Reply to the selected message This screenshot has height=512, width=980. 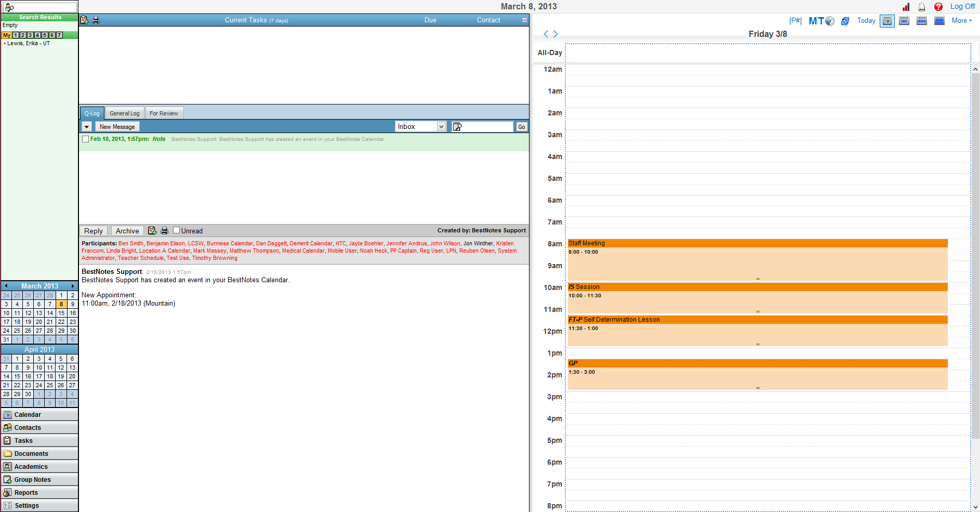(94, 231)
